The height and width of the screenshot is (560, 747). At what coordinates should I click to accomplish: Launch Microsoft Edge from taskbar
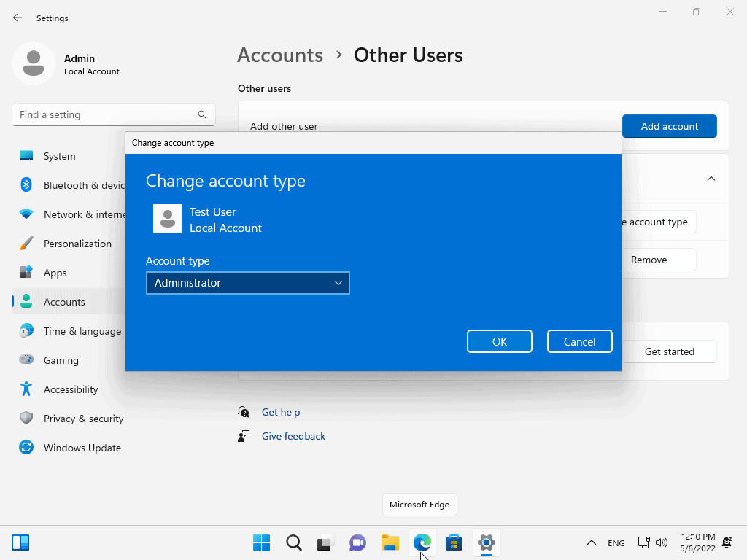pos(422,542)
